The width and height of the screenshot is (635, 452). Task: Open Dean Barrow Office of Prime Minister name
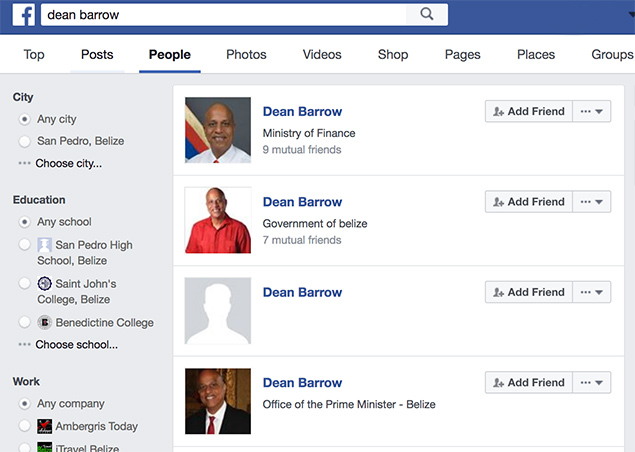point(303,382)
